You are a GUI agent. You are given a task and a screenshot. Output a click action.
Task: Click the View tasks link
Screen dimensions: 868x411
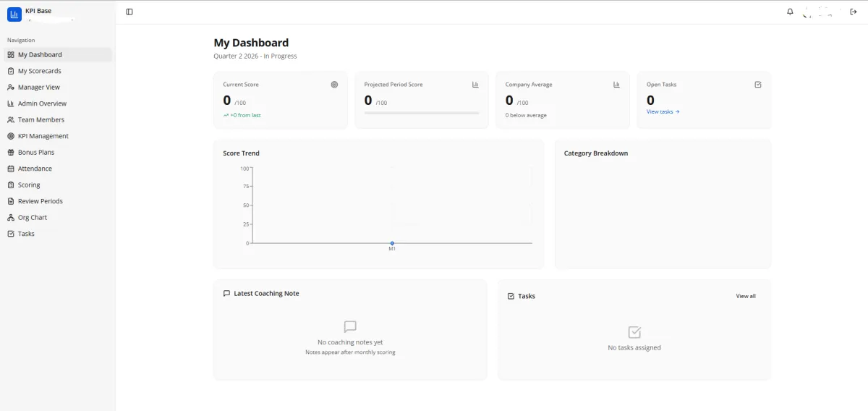click(663, 111)
